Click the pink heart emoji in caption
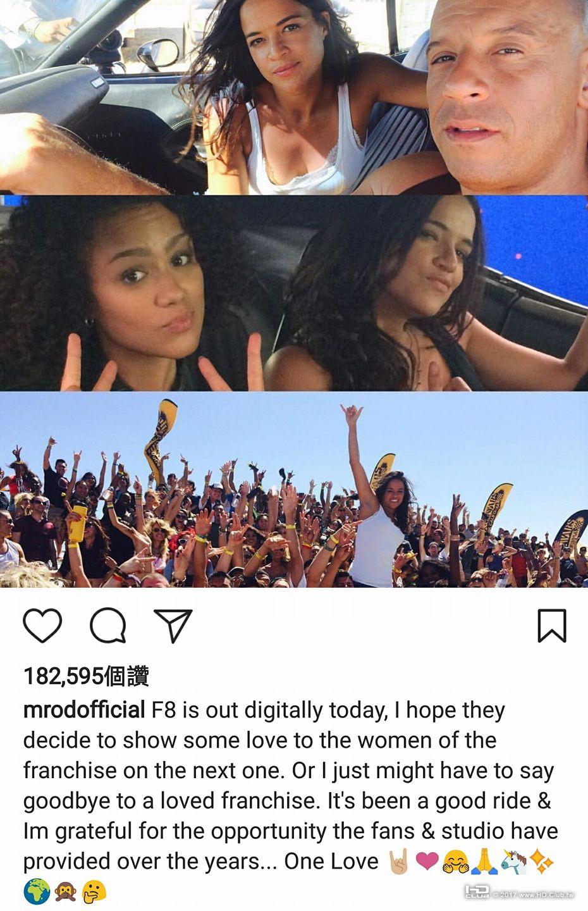 [x=427, y=862]
